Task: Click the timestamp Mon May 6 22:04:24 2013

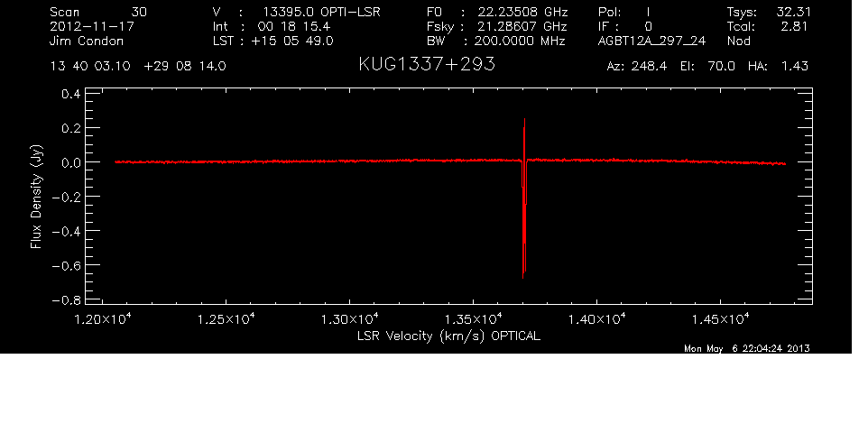Action: [747, 348]
